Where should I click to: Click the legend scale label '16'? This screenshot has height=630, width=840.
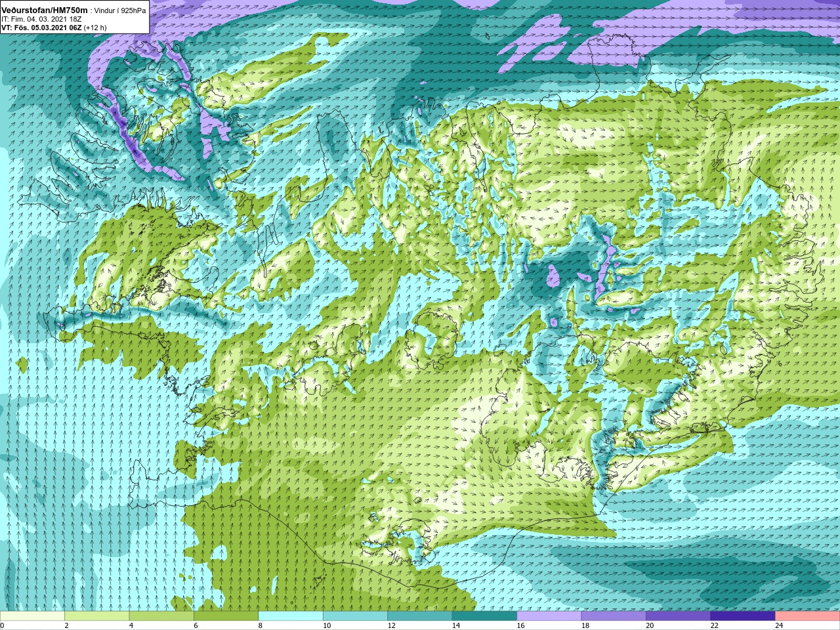pyautogui.click(x=520, y=625)
